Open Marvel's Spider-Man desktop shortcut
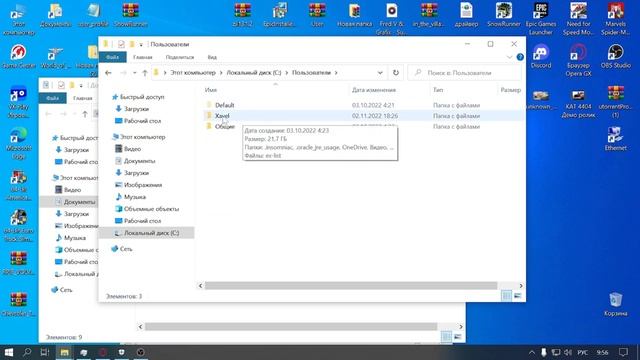 616,18
